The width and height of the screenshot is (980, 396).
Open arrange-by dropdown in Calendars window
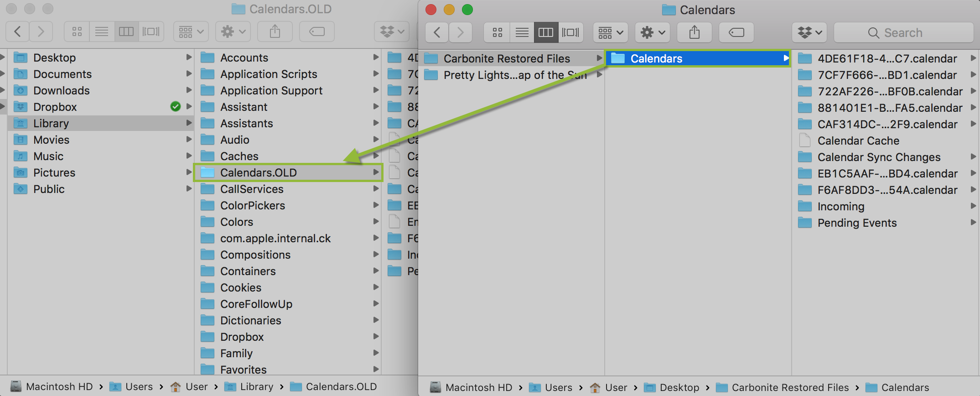point(611,32)
